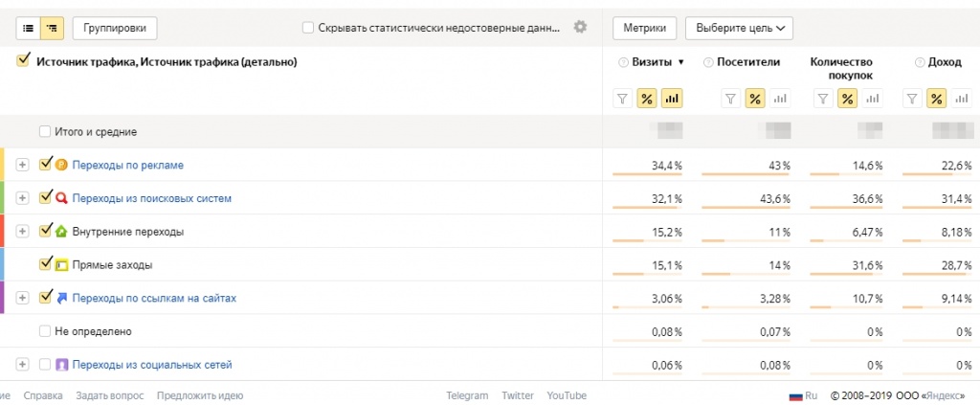Open Справка footer link
This screenshot has width=980, height=405.
[43, 395]
